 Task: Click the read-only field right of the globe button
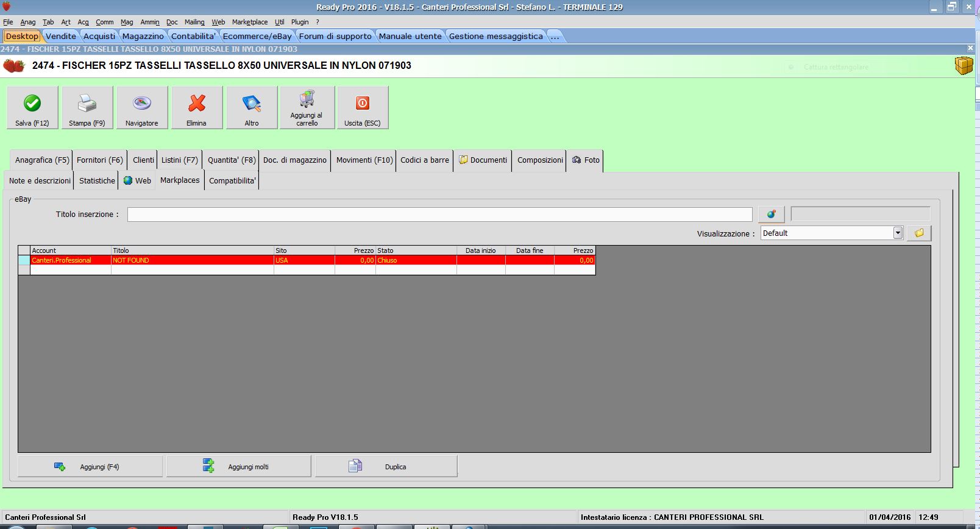coord(861,214)
